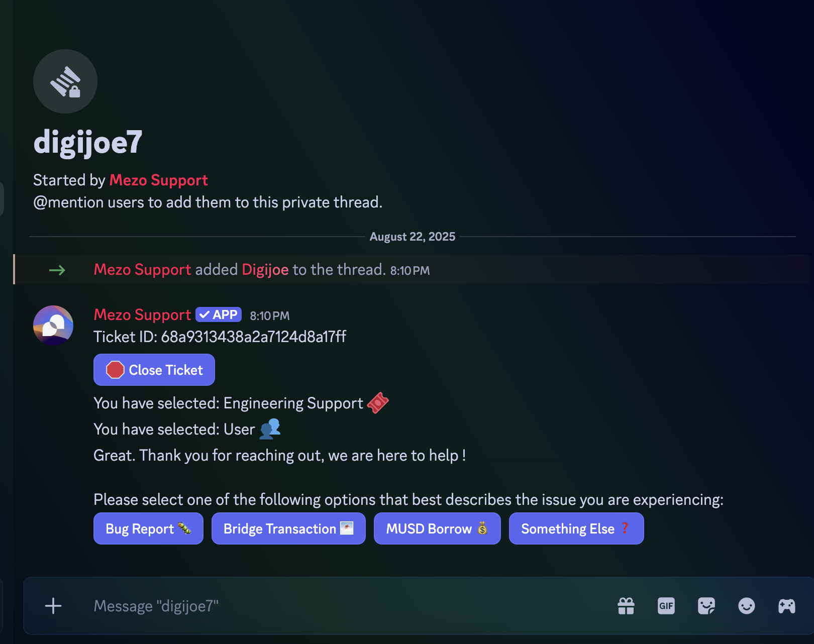
Task: Click the private thread lock icon
Action: [65, 81]
